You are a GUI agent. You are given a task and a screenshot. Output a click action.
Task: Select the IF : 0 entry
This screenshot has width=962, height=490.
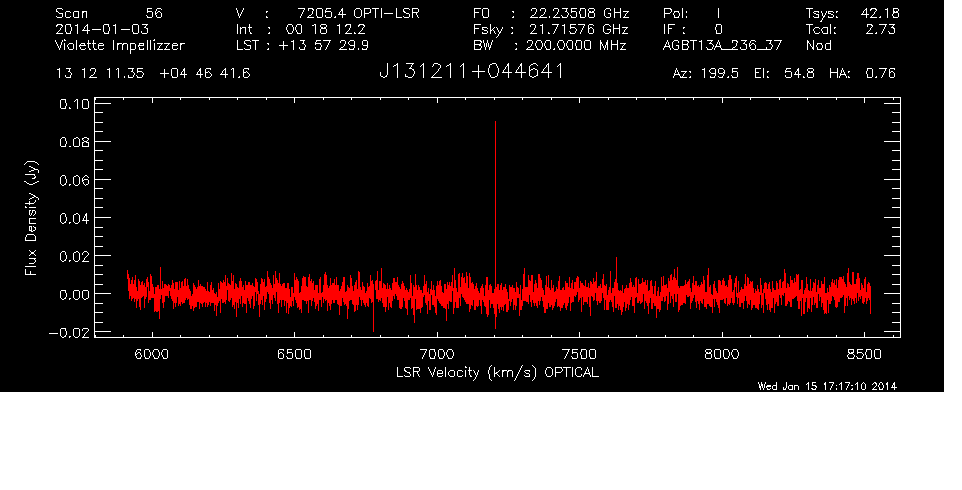[x=693, y=29]
